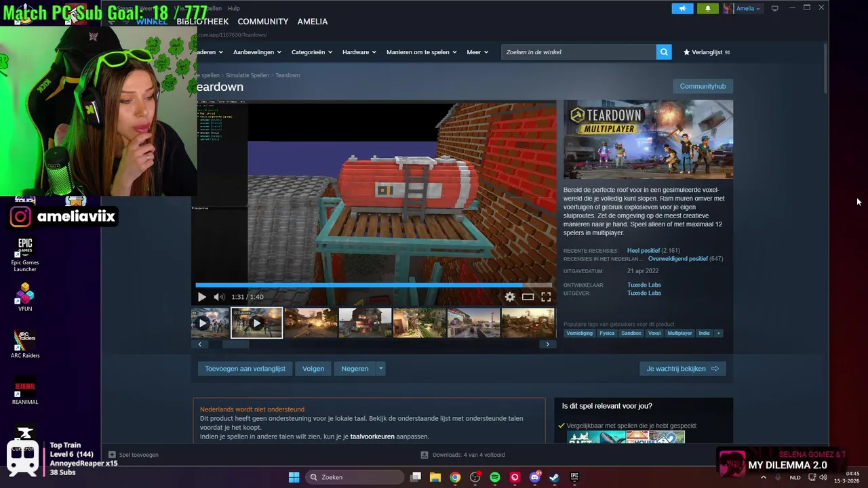Click the Steam page vertical scrollbar

click(x=825, y=68)
